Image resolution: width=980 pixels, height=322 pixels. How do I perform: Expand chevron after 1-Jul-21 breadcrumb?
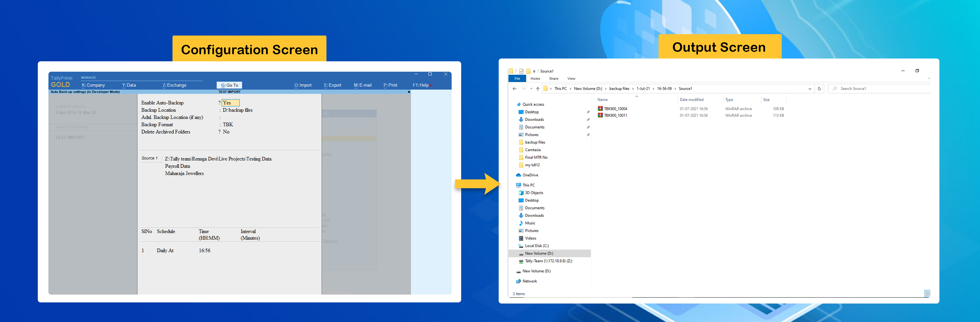tap(654, 89)
